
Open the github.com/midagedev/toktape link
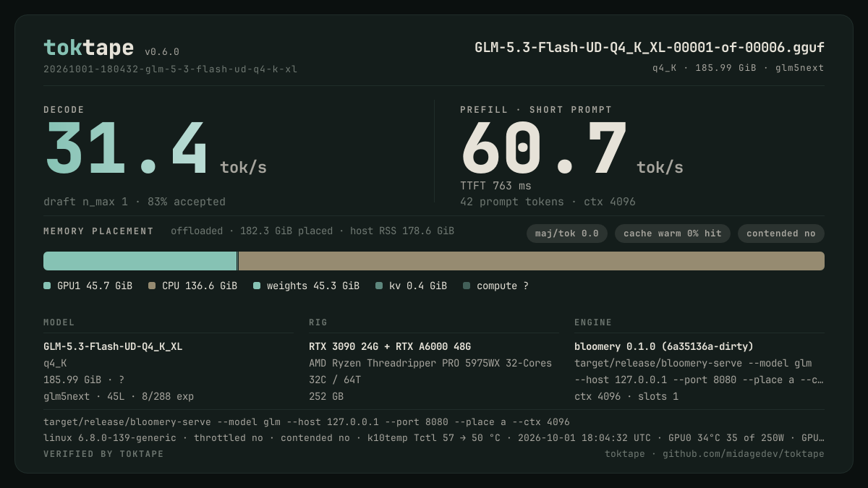(744, 454)
